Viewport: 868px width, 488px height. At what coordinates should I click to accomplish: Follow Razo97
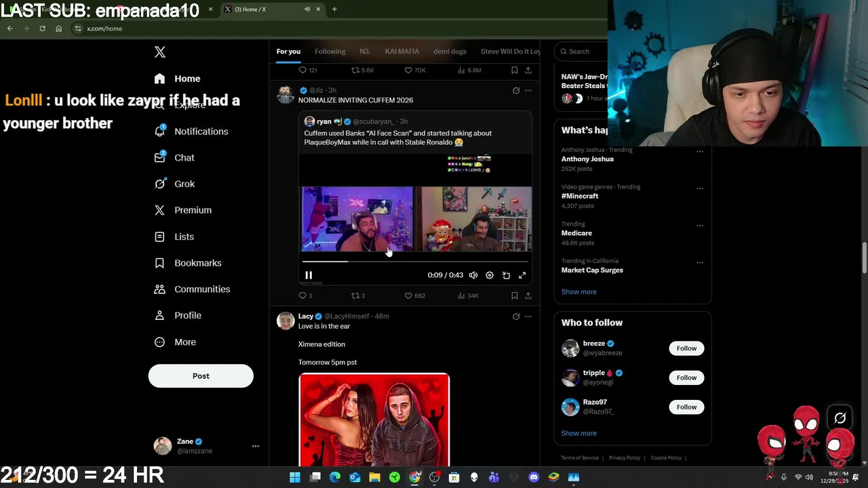(686, 407)
